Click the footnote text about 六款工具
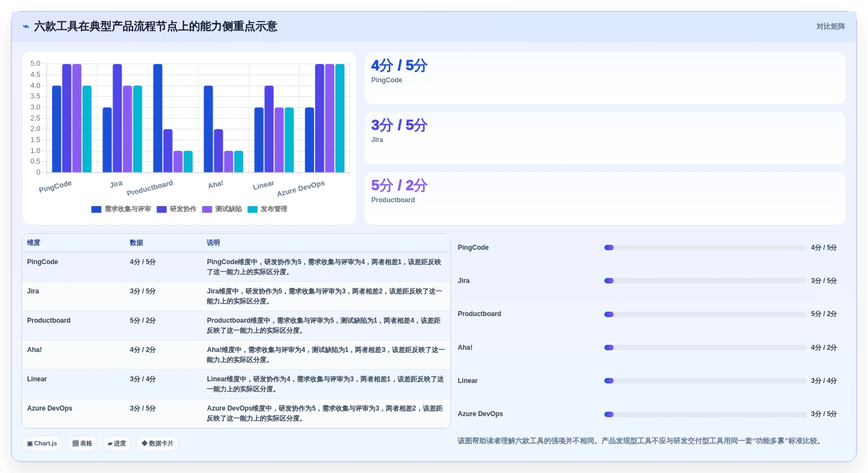 (x=640, y=441)
